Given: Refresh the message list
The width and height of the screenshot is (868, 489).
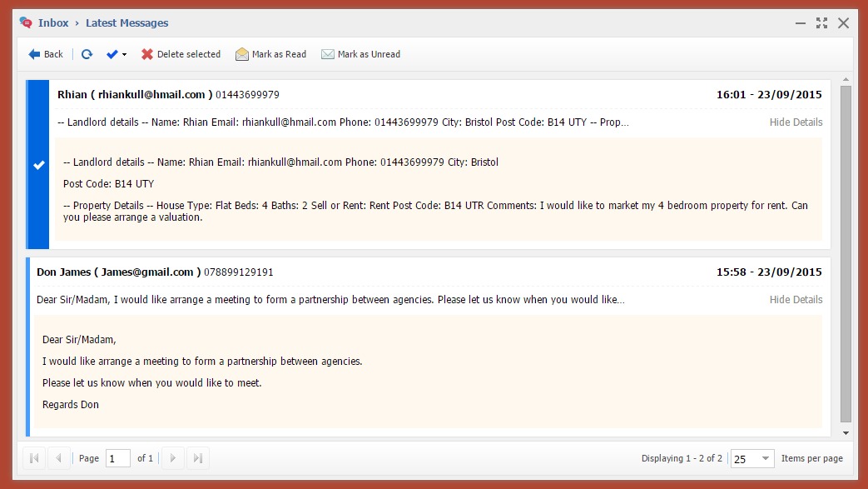Looking at the screenshot, I should coord(87,54).
